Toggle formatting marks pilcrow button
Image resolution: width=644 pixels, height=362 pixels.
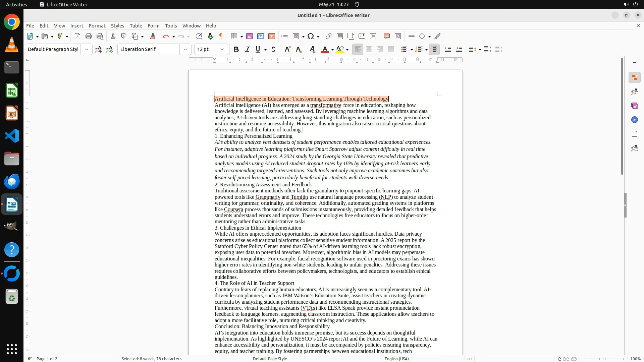221,36
